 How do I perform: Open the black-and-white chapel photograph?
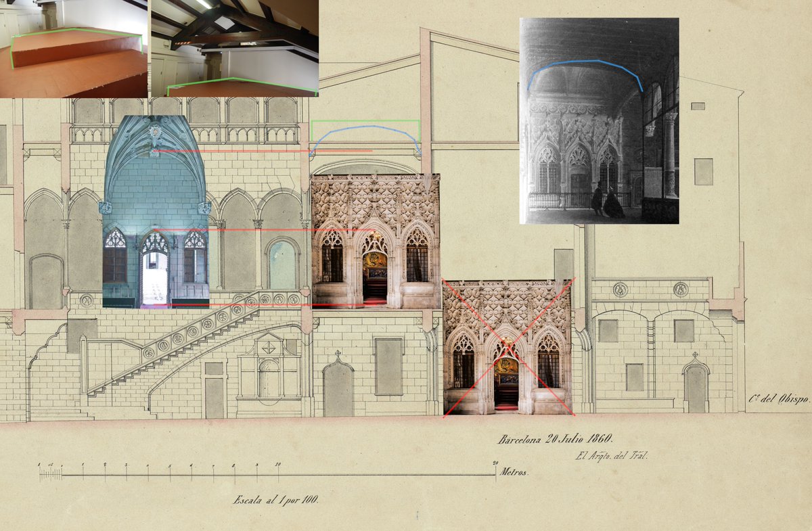(x=599, y=121)
